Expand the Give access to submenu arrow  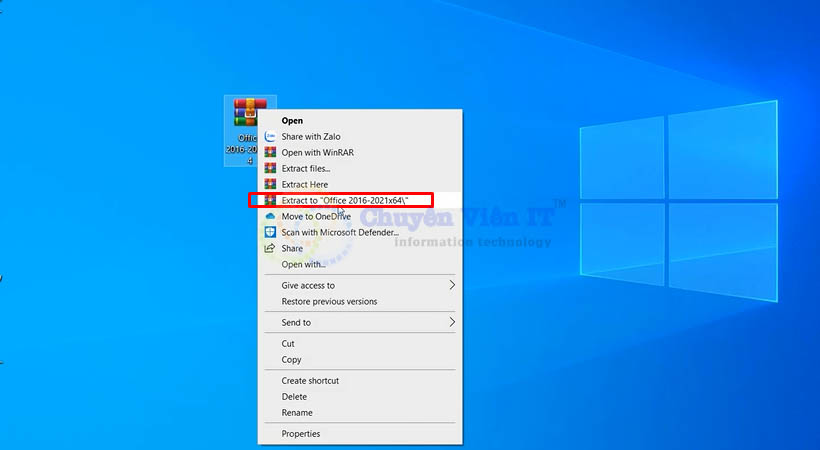[x=452, y=285]
